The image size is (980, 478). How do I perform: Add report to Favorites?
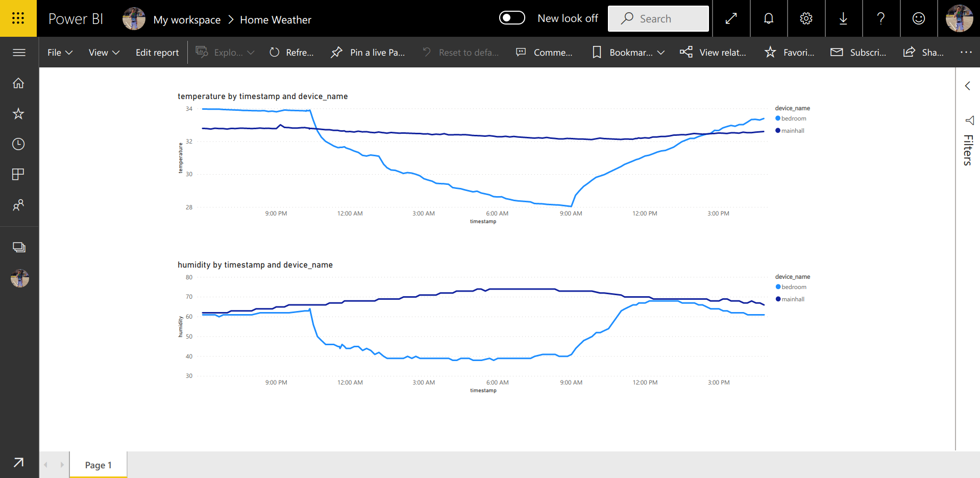(x=789, y=52)
